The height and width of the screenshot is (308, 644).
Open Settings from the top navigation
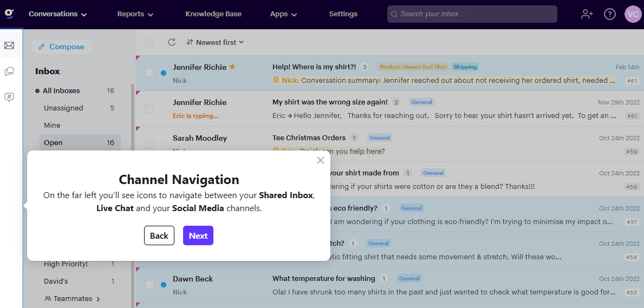click(343, 14)
